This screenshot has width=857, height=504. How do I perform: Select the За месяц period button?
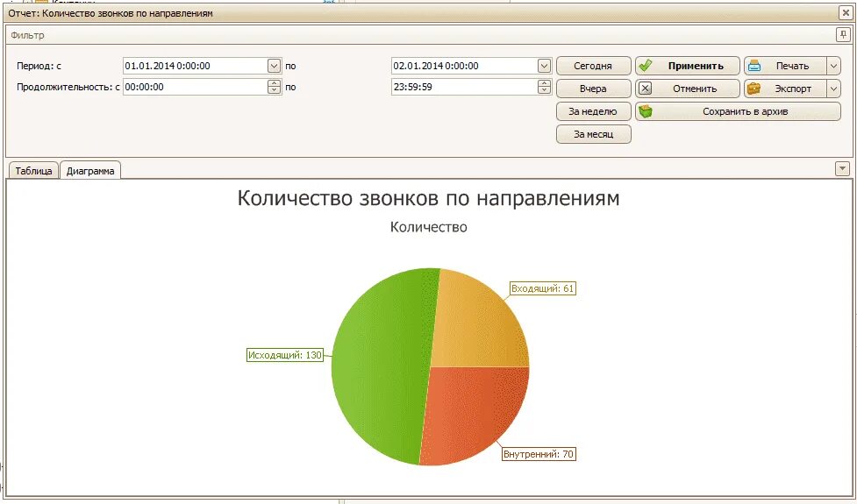[594, 134]
